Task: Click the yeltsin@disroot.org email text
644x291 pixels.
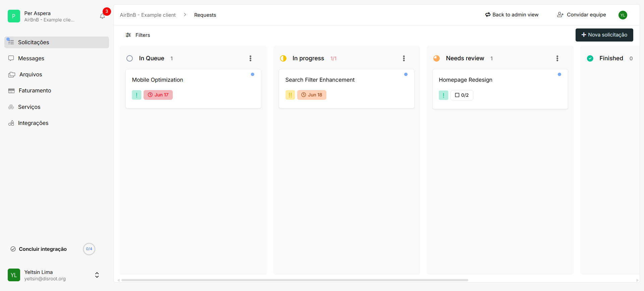Action: point(45,279)
